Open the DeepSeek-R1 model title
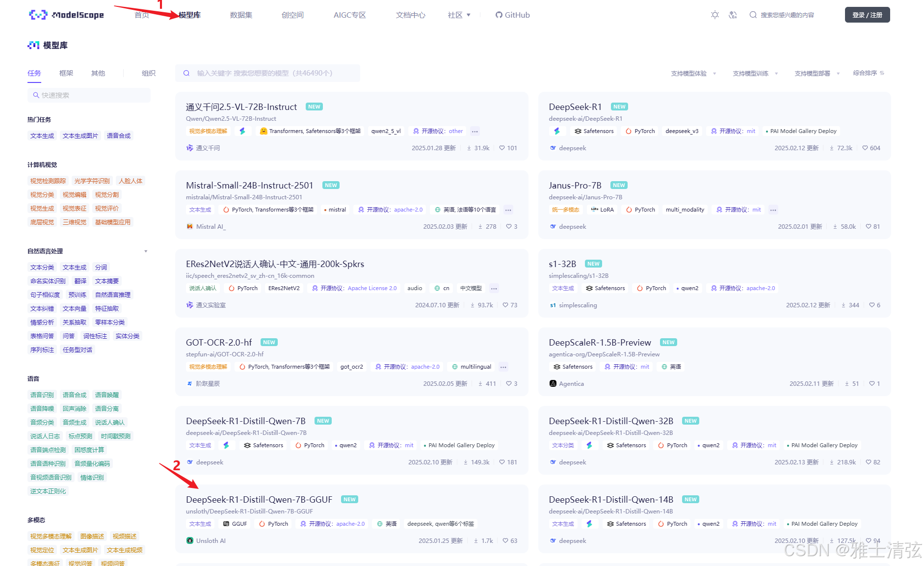Image resolution: width=924 pixels, height=566 pixels. (x=575, y=107)
